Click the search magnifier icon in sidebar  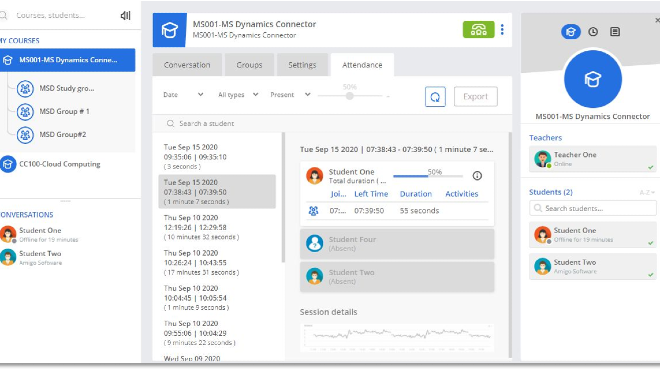click(3, 16)
